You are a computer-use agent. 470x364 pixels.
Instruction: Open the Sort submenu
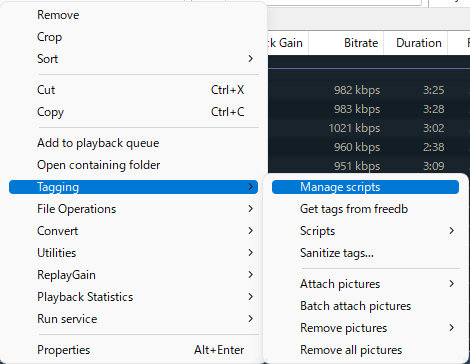133,59
